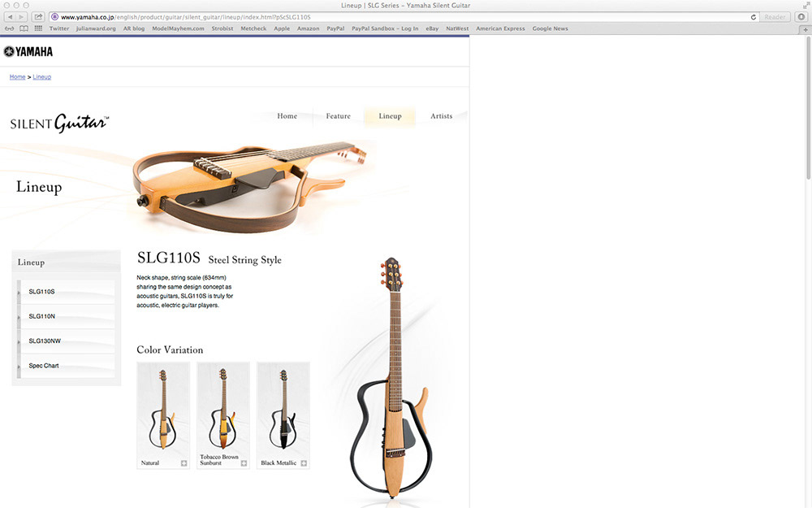Open the Top Sites grid icon

[38, 28]
